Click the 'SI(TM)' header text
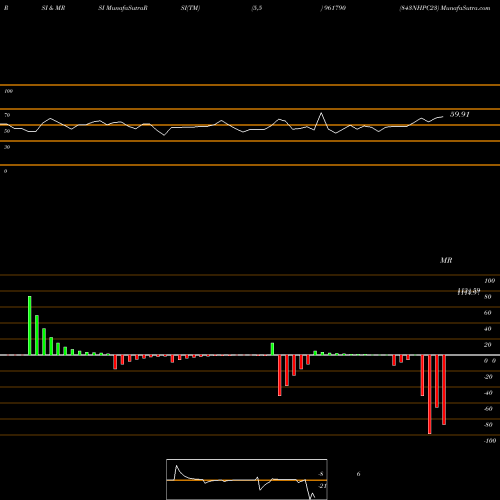500x500 pixels. pyautogui.click(x=190, y=8)
